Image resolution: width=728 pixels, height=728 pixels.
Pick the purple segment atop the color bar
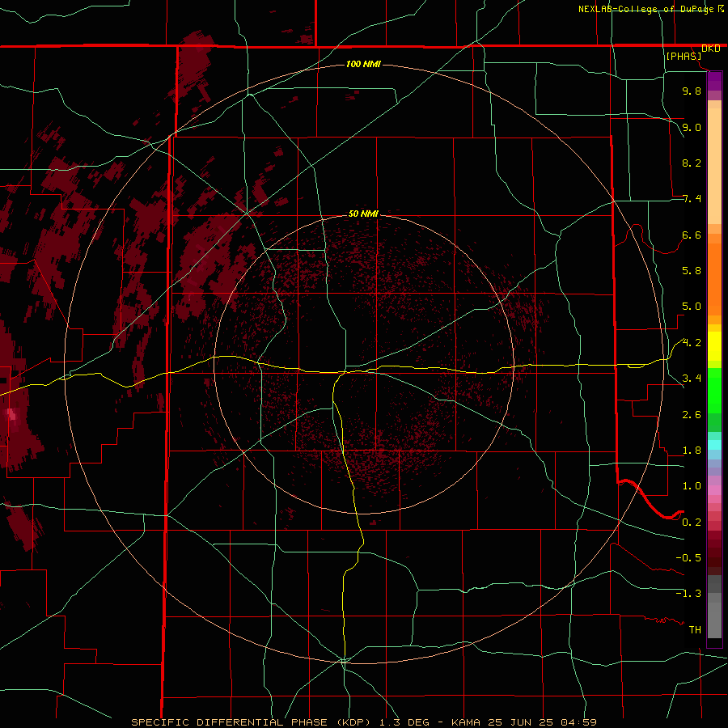tap(714, 81)
